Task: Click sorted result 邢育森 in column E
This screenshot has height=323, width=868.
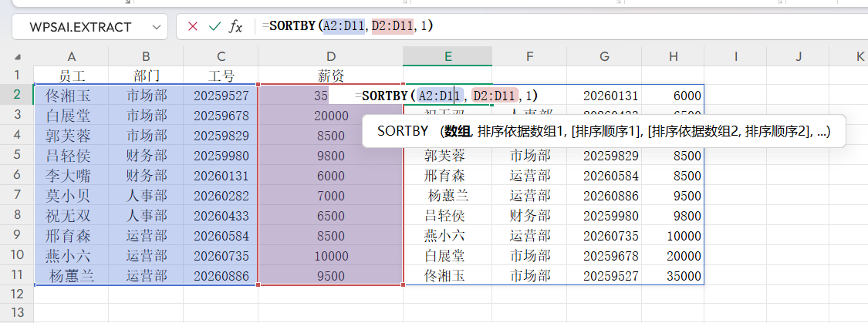Action: (x=448, y=176)
